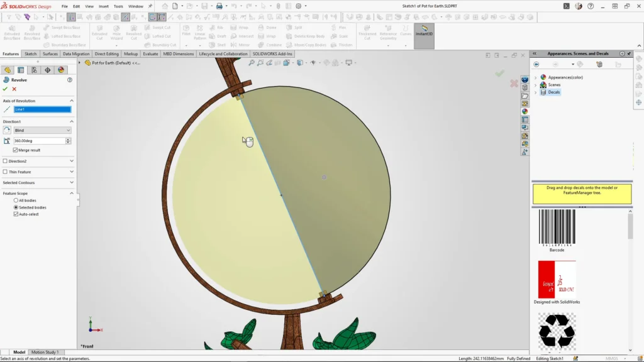
Task: Click the Reverse Direction icon beside Blind
Action: [7, 130]
